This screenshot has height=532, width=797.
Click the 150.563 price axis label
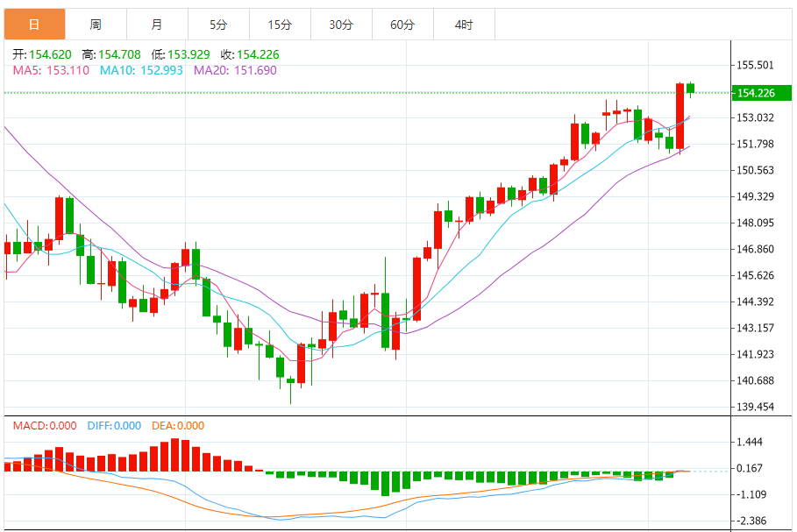[x=755, y=170]
